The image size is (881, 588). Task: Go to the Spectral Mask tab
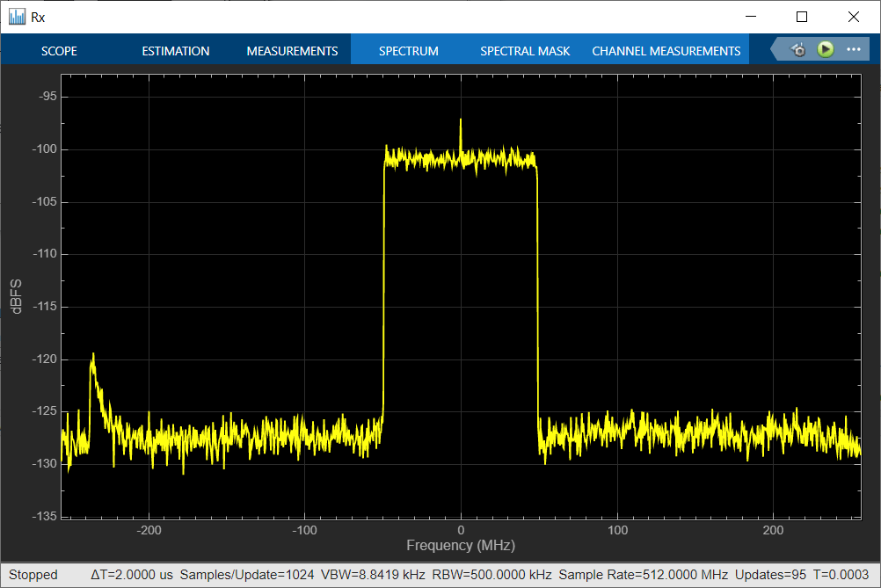click(x=525, y=51)
